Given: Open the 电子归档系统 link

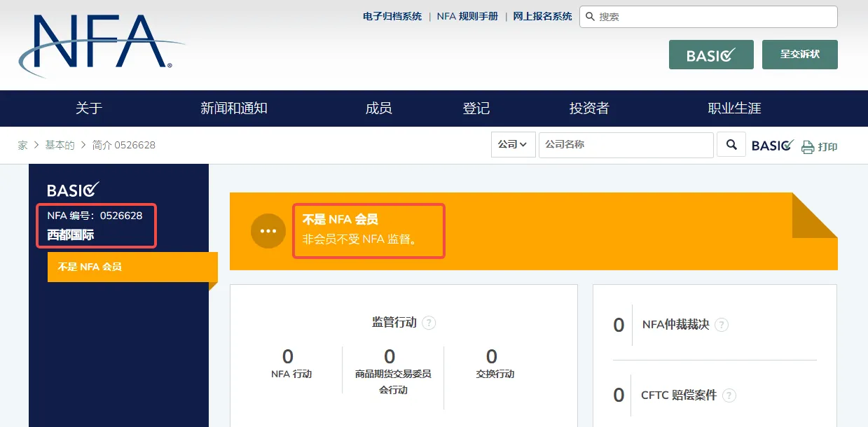Looking at the screenshot, I should [x=392, y=16].
